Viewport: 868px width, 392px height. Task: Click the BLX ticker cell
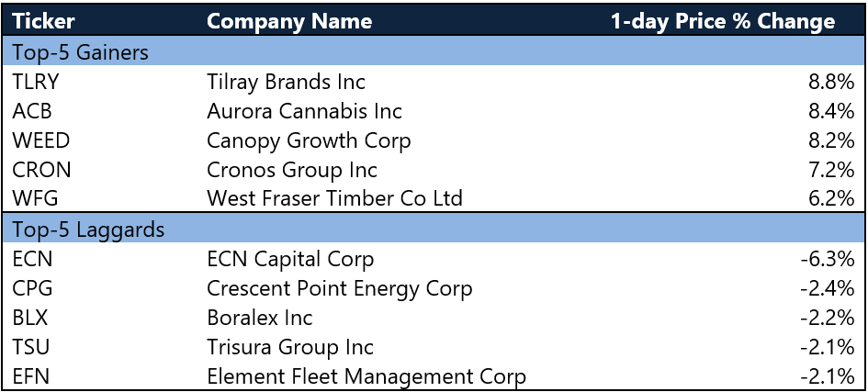pos(30,318)
